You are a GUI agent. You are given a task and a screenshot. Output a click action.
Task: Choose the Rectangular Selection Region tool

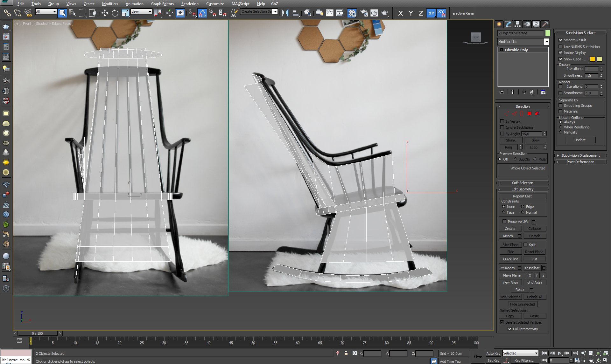pyautogui.click(x=82, y=13)
